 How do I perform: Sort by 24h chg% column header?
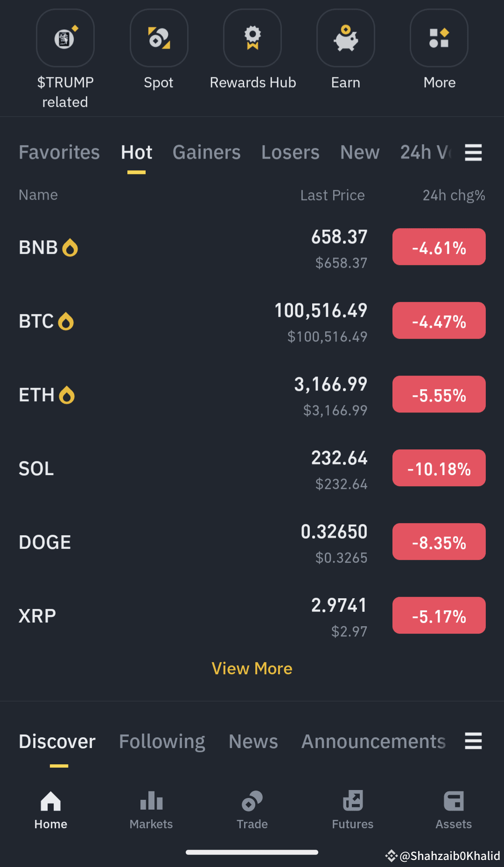coord(454,195)
